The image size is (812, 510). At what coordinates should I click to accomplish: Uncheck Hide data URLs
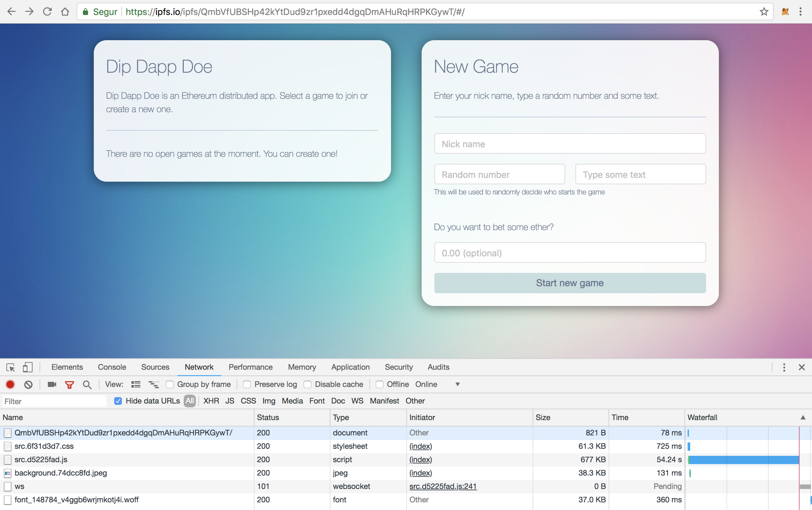[x=118, y=401]
